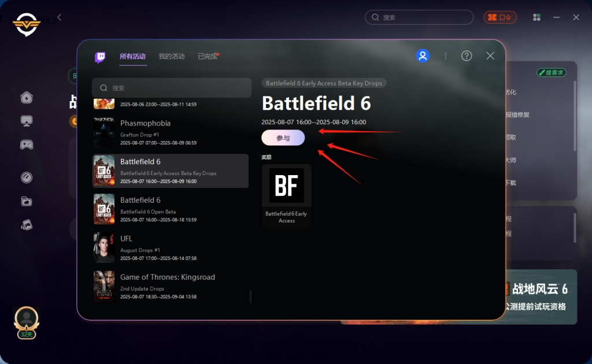Open the monitor icon in sidebar
592x364 pixels.
click(x=27, y=121)
